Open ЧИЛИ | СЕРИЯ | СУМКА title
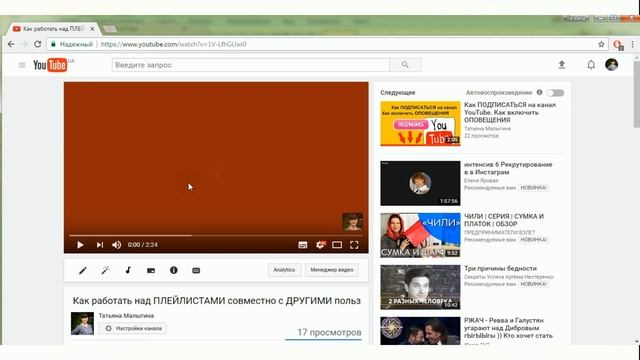 tap(504, 220)
